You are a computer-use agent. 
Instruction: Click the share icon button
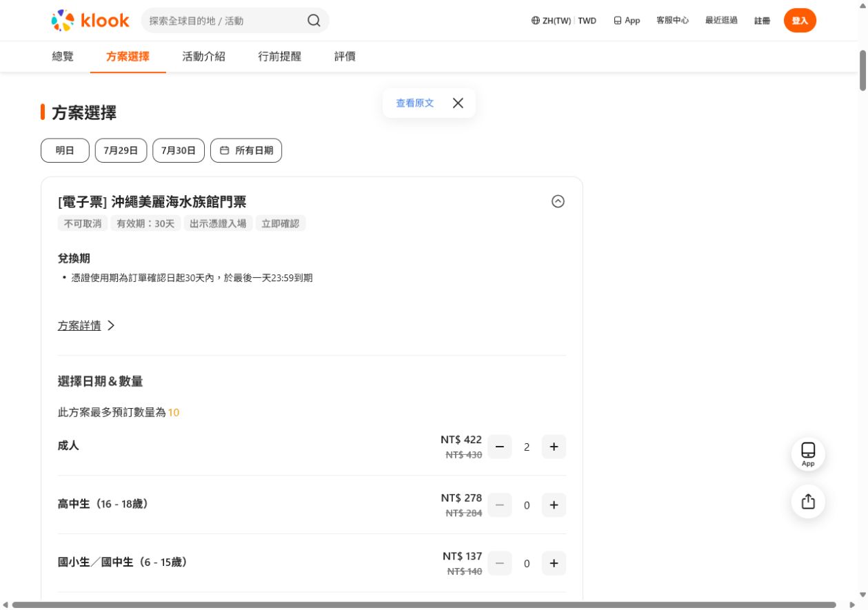coord(808,501)
